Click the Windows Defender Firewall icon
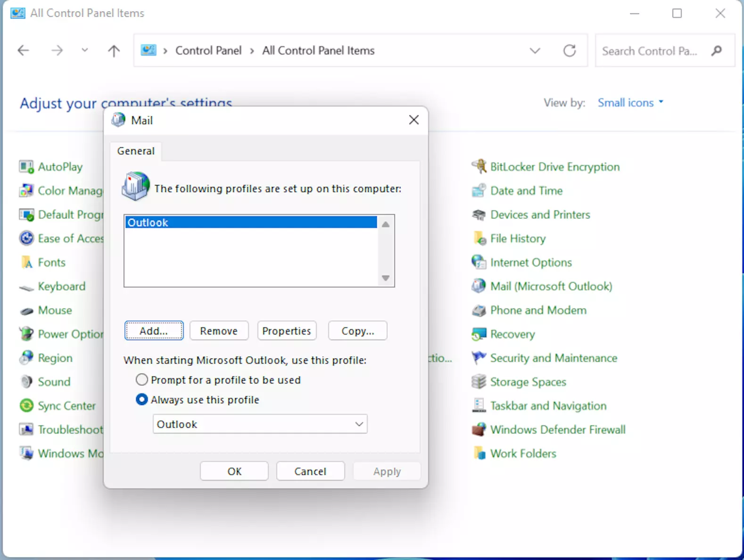 coord(479,429)
